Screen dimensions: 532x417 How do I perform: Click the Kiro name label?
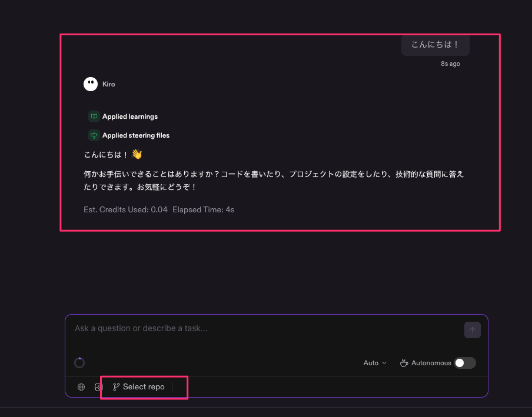click(108, 84)
